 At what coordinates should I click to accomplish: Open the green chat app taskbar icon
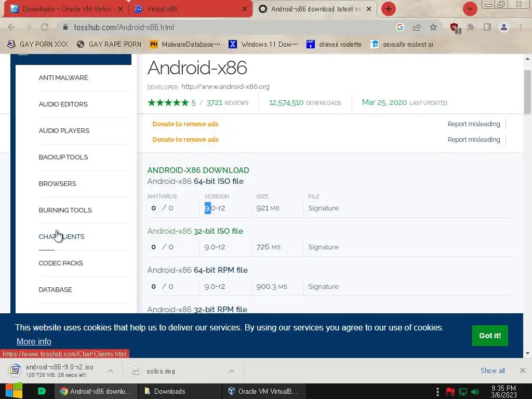click(42, 391)
